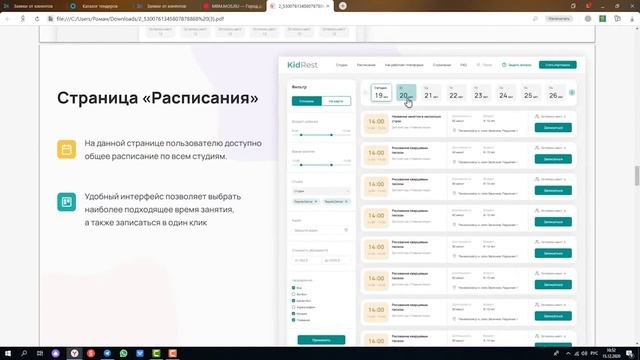Open Yandex Browser from the taskbar
The width and height of the screenshot is (640, 360).
(x=74, y=353)
